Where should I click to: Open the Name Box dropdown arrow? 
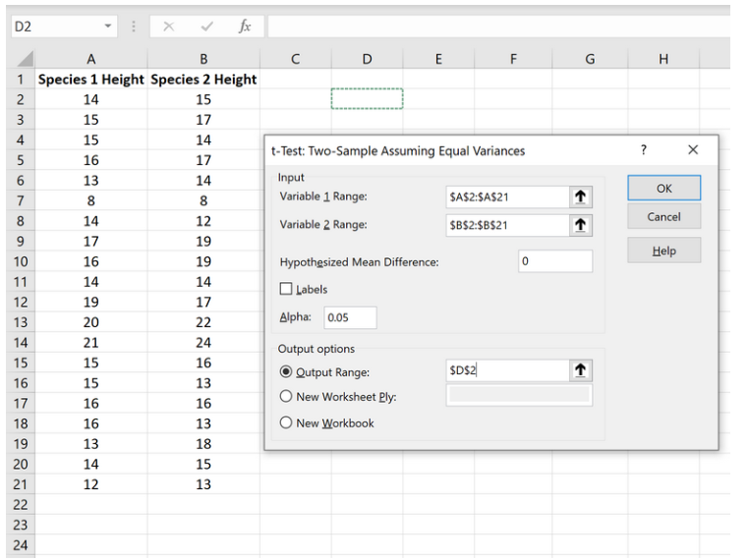108,27
